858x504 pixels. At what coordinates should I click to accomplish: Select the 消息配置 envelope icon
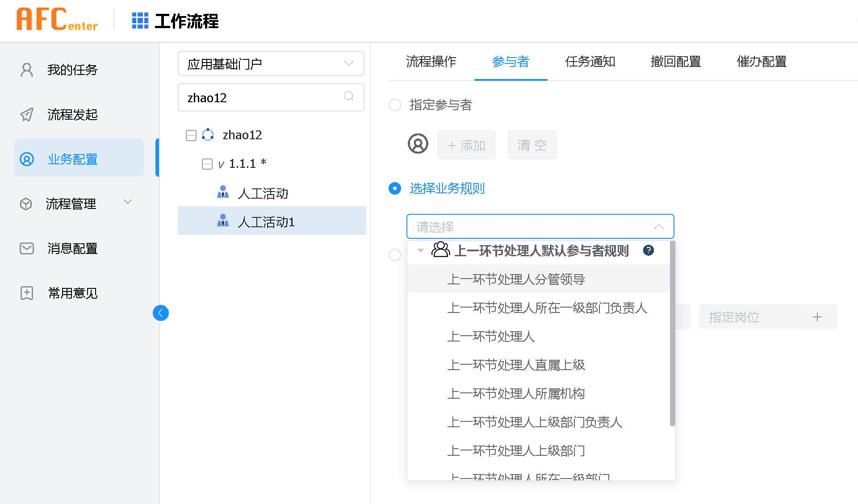click(x=27, y=248)
